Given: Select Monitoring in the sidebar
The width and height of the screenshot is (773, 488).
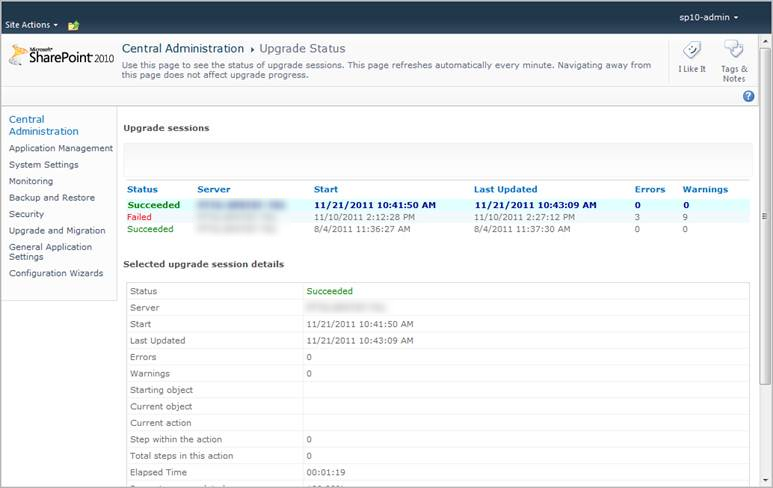Looking at the screenshot, I should tap(31, 181).
